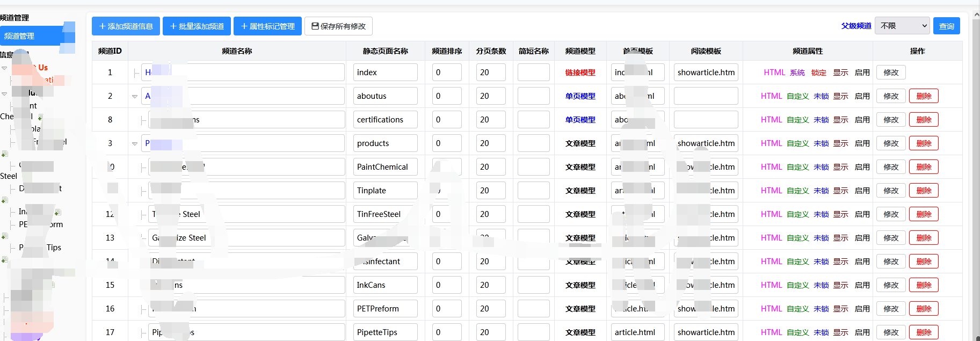Toggle 未锁 in the certifications row
Viewport: 980px width, 341px height.
pos(821,120)
